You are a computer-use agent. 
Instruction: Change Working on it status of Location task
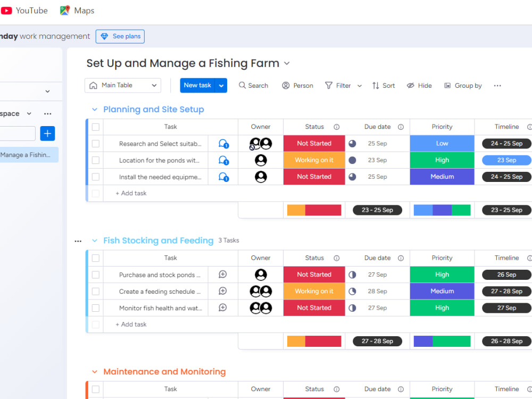coord(314,160)
